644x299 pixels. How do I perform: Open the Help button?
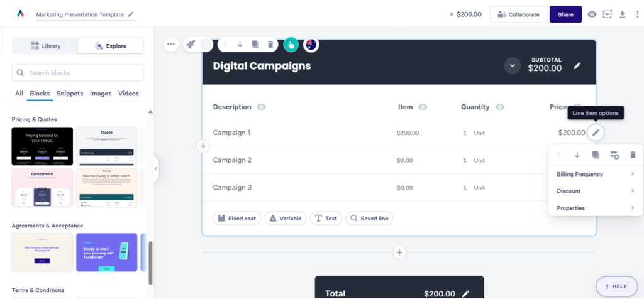click(616, 286)
